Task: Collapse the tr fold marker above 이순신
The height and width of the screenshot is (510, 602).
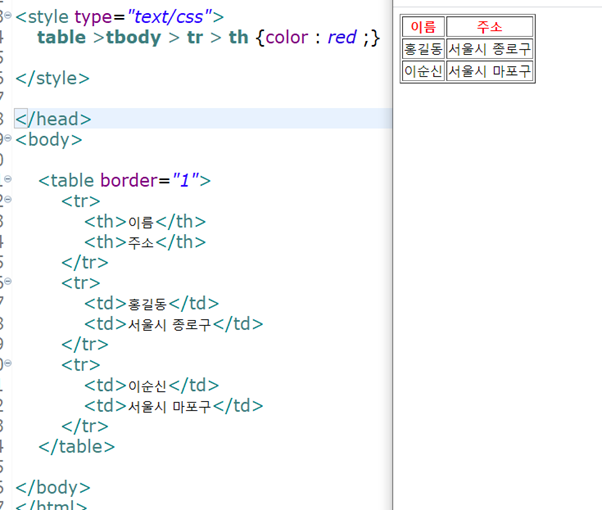Action: (8, 363)
